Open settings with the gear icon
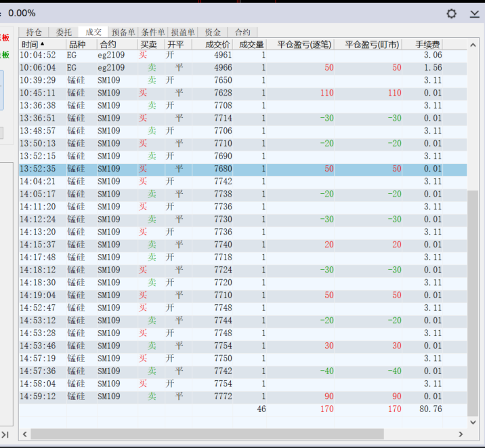The height and width of the screenshot is (448, 485). click(451, 14)
